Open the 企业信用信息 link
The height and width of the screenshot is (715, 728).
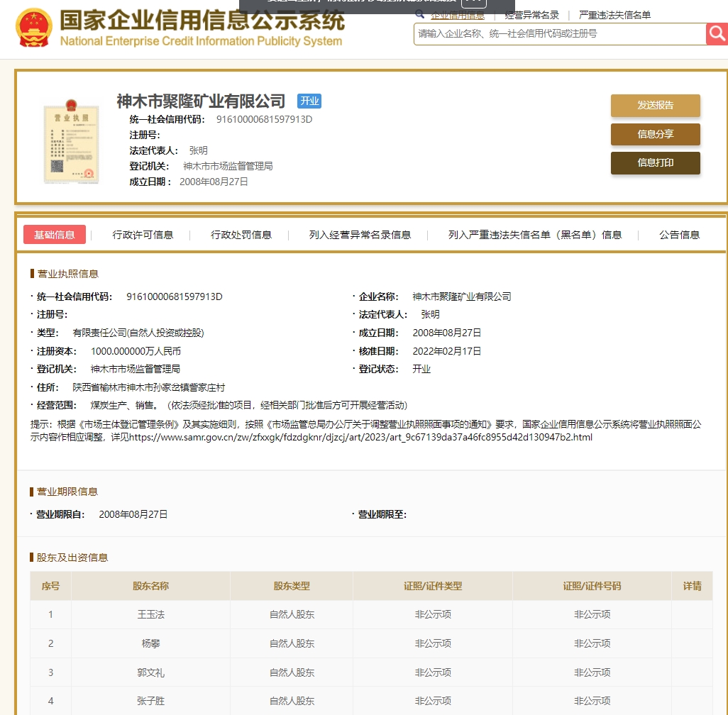458,15
